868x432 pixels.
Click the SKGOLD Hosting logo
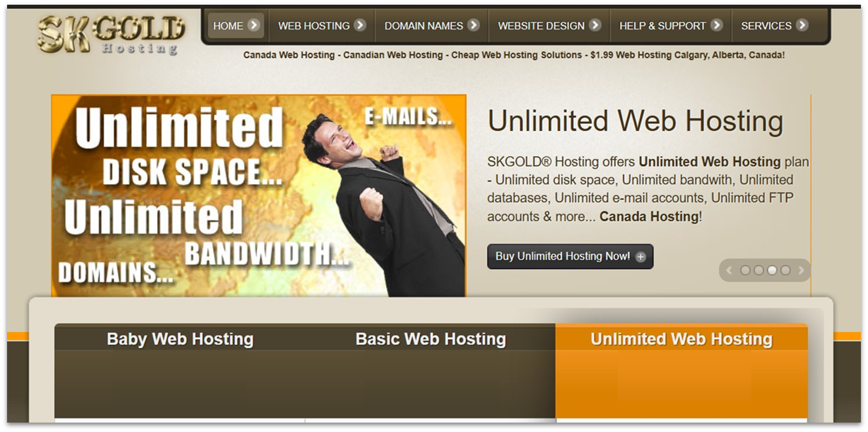[x=111, y=34]
